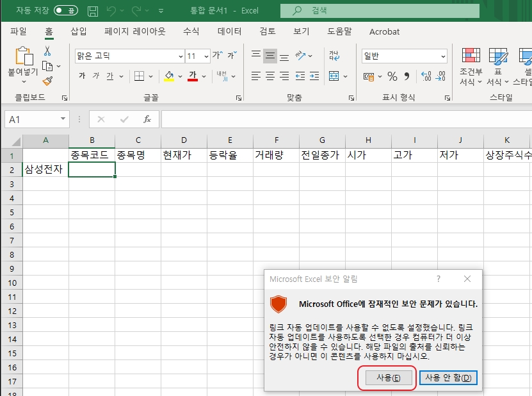Click the 사용 안 함(D) disable button
The image size is (532, 396).
tap(448, 377)
